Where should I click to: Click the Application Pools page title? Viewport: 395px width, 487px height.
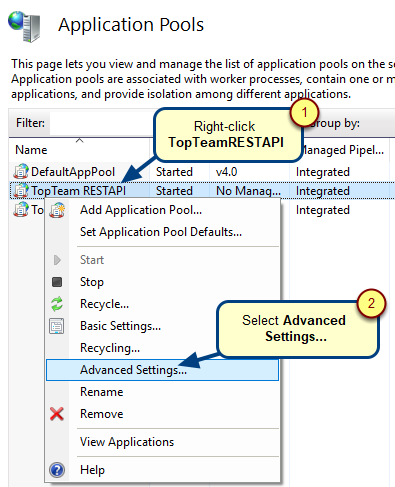click(x=131, y=25)
